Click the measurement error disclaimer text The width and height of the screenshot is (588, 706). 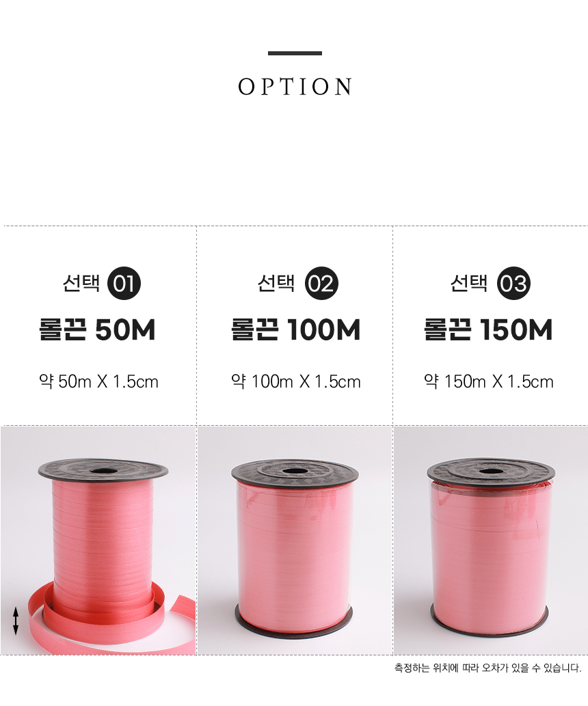tap(488, 668)
